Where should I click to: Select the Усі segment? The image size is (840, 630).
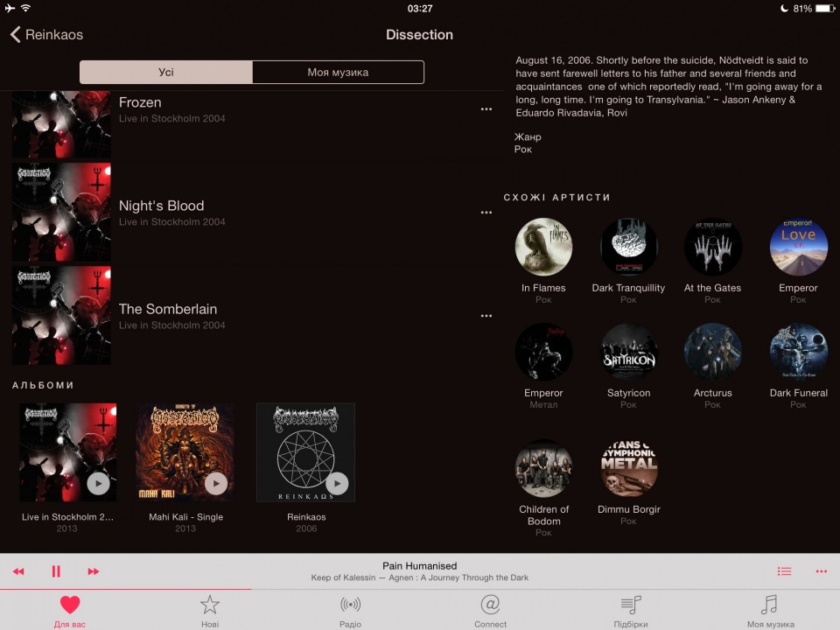[166, 73]
